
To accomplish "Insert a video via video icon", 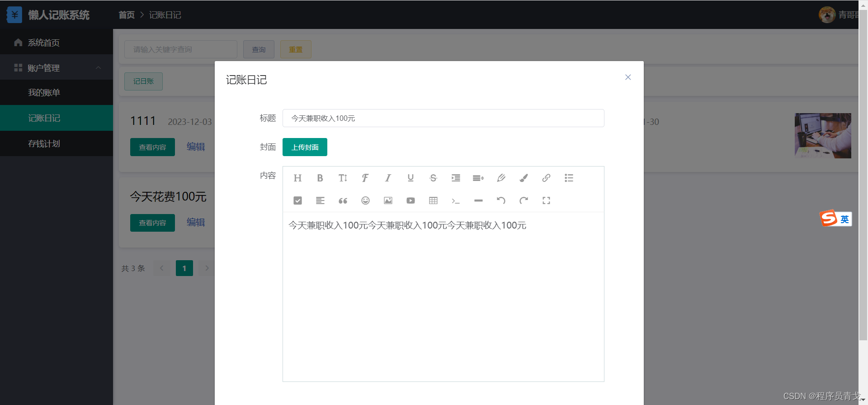I will point(410,200).
